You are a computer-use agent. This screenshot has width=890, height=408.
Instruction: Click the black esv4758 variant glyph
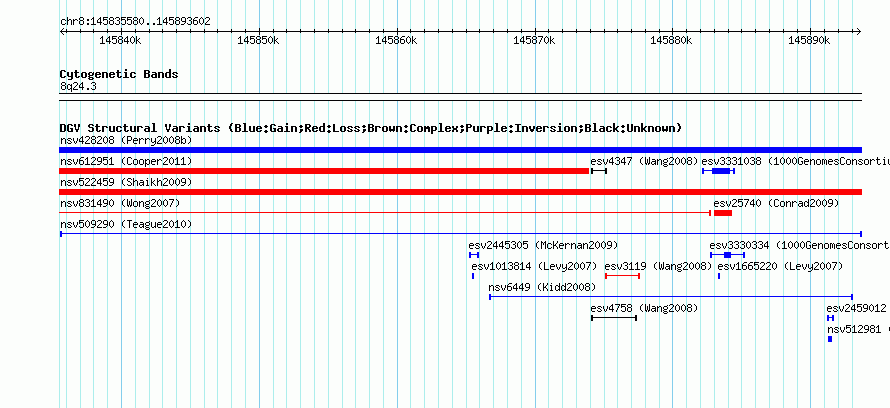(x=614, y=318)
